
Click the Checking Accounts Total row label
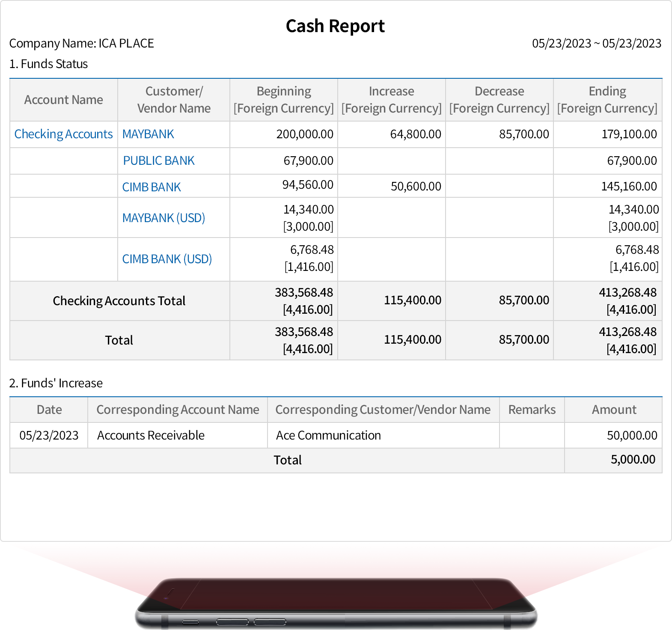click(x=119, y=301)
